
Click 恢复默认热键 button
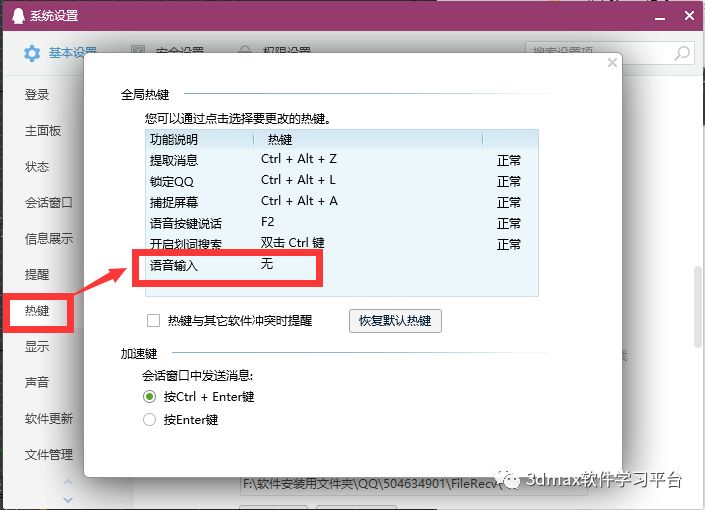pos(395,321)
